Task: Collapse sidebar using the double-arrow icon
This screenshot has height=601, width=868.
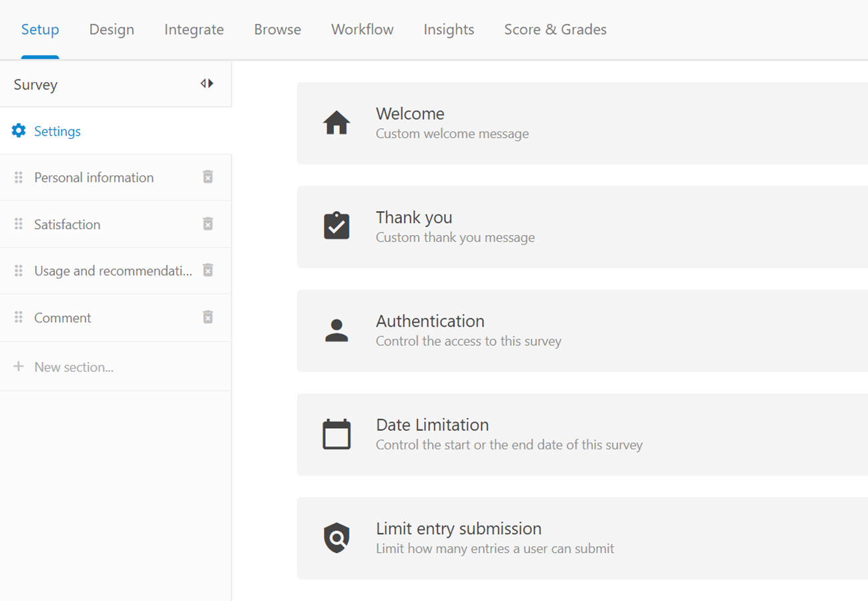Action: 207,83
